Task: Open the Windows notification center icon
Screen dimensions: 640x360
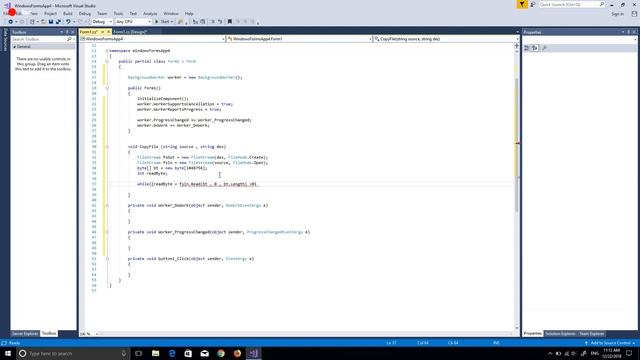Action: (x=629, y=353)
